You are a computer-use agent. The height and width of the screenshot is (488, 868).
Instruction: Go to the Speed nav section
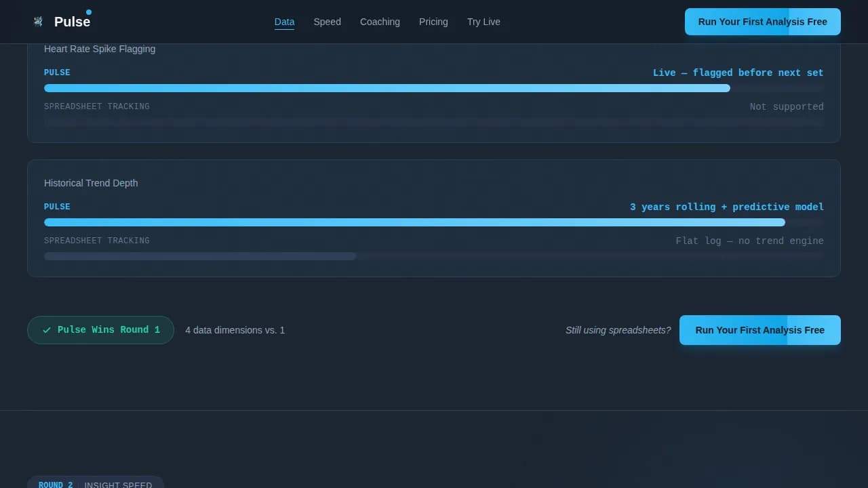(x=327, y=22)
